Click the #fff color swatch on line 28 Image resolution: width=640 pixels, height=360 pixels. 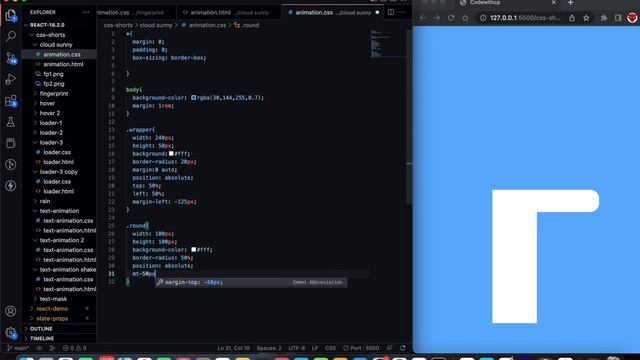193,249
